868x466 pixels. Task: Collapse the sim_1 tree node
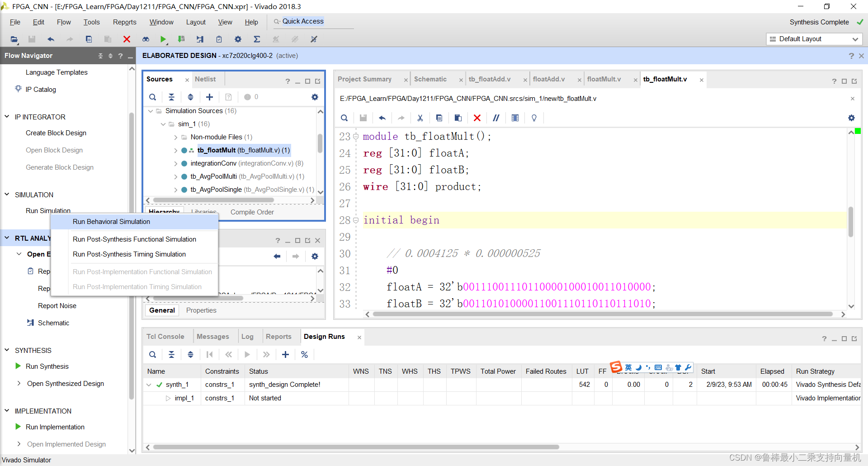tap(163, 124)
